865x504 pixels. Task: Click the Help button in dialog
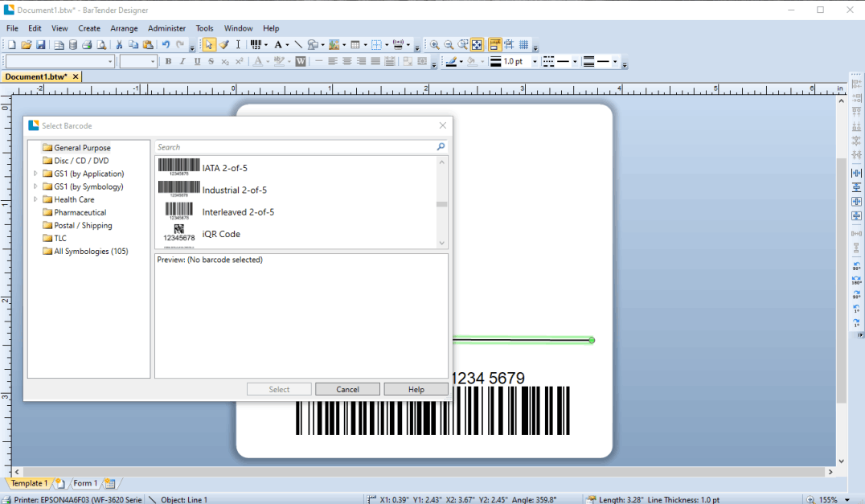[416, 389]
